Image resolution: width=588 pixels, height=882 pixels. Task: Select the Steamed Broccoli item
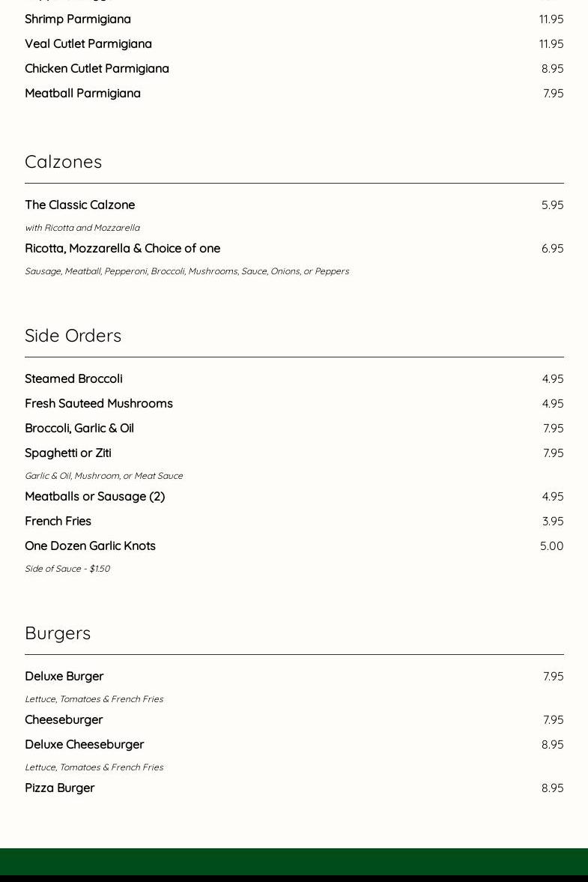point(73,378)
